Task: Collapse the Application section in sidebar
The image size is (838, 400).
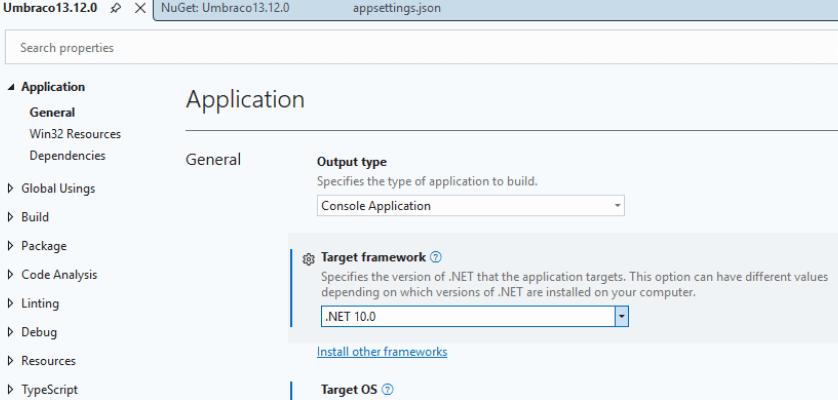Action: [x=11, y=87]
